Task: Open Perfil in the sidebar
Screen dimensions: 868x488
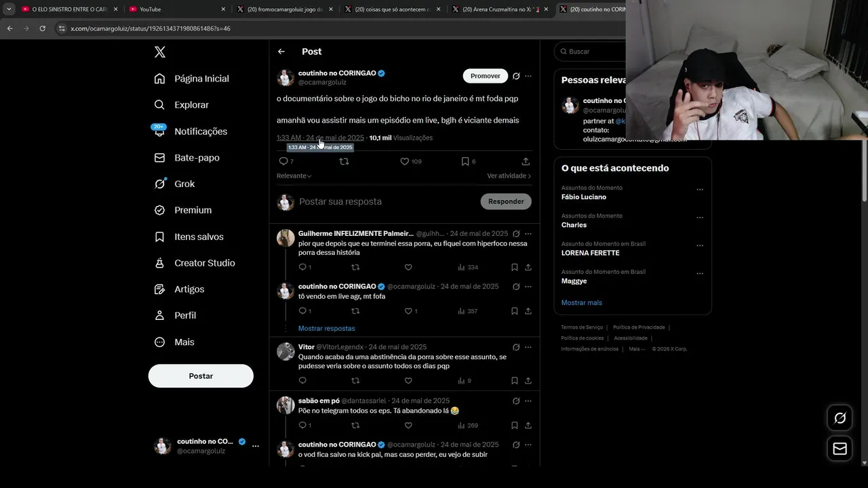Action: click(176, 315)
